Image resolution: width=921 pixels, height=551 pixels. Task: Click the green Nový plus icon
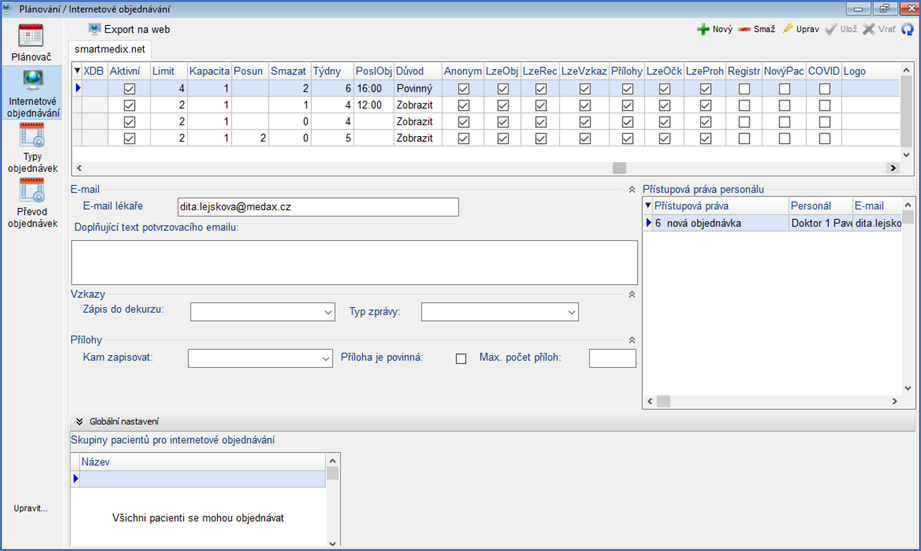704,30
